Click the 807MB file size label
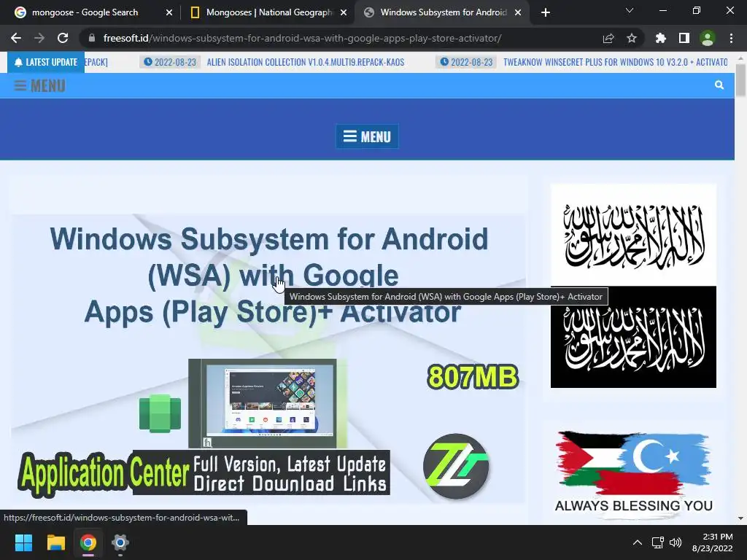The image size is (747, 560). [473, 377]
